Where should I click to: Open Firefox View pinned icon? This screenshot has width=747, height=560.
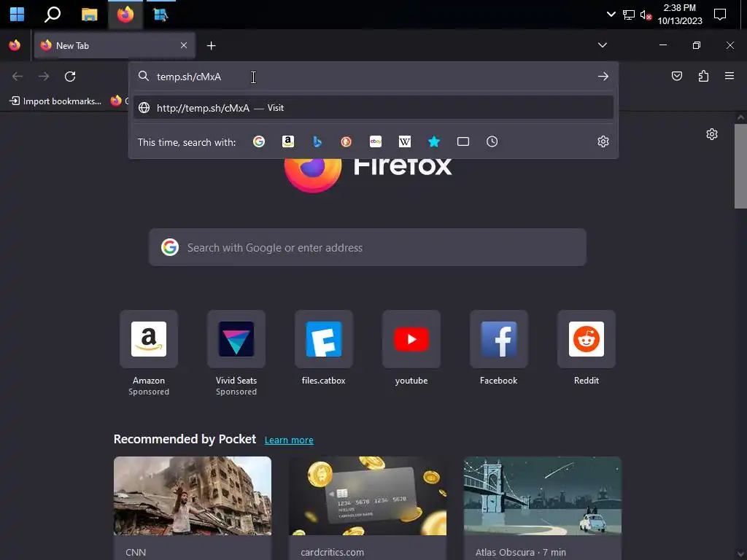[x=15, y=45]
